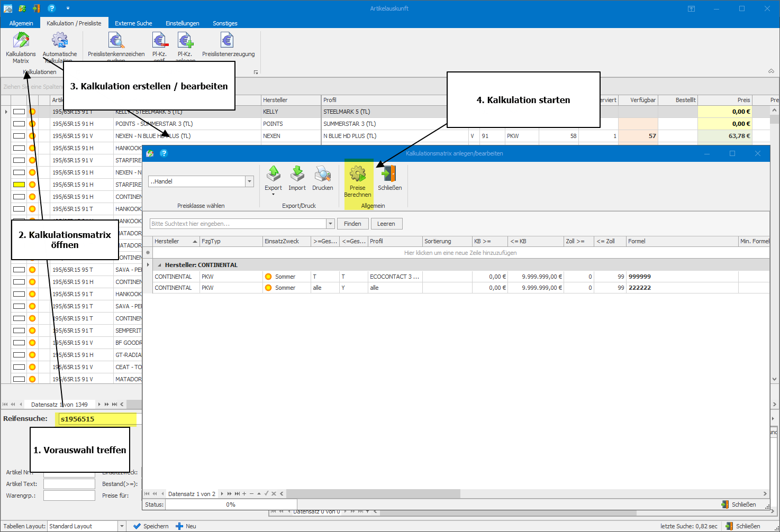
Task: Tick checkbox of SAVA 195/65R15 95 T row
Action: point(19,270)
